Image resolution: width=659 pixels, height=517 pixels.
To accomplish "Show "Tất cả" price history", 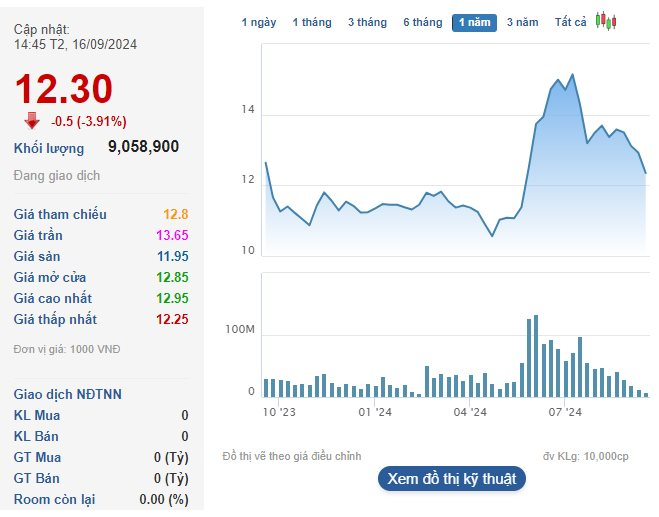I will pos(570,22).
